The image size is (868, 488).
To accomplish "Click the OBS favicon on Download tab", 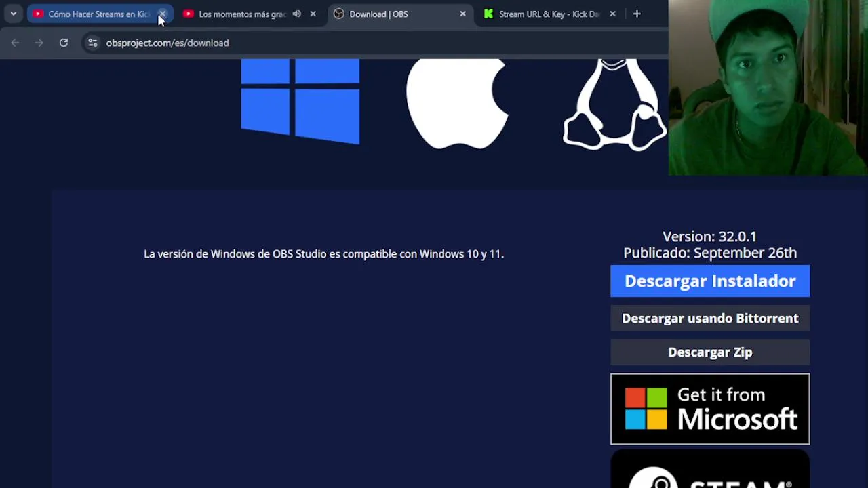I will (339, 14).
